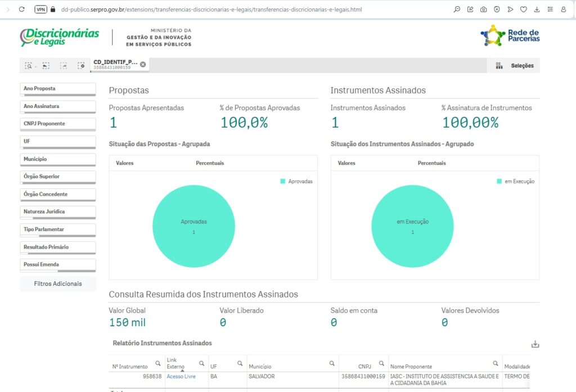Open the Filtros Adicionais button
This screenshot has width=576, height=392.
pyautogui.click(x=58, y=283)
